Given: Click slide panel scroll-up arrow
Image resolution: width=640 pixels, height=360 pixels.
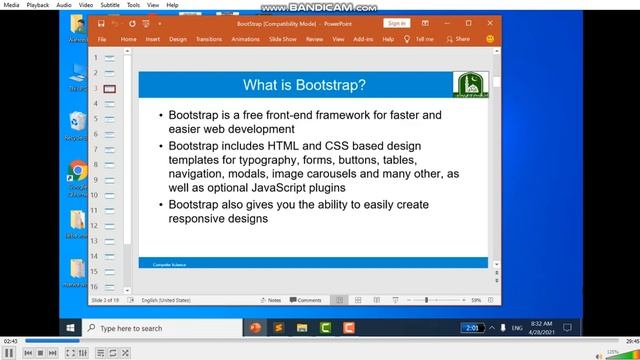Looking at the screenshot, I should pyautogui.click(x=127, y=51).
